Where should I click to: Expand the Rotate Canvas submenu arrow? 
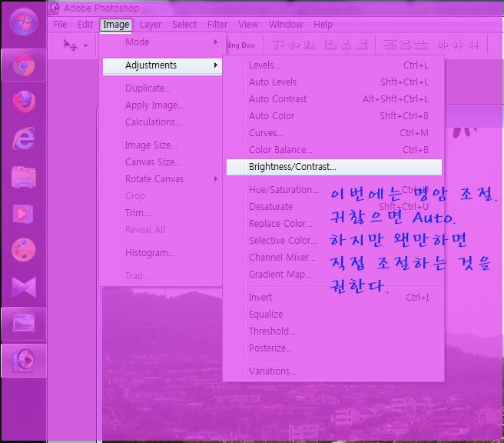pos(216,179)
